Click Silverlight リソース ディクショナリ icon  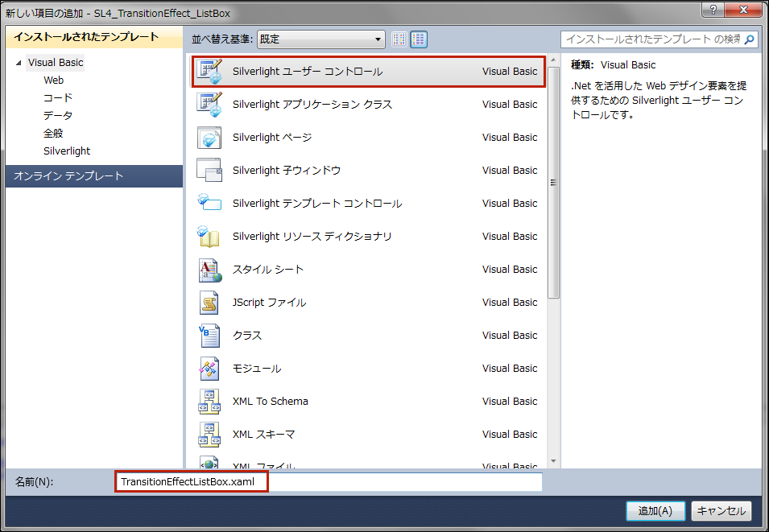[x=209, y=237]
